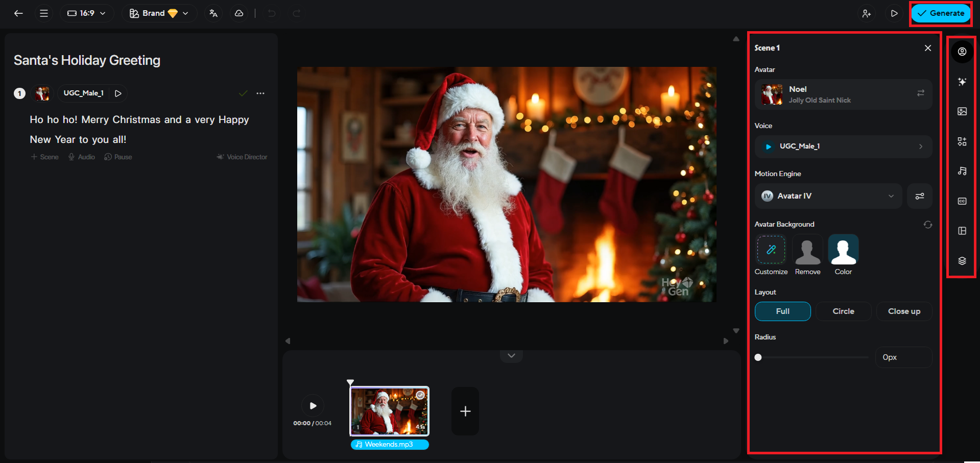Open the layers panel in the sidebar
This screenshot has height=463, width=980.
point(962,261)
